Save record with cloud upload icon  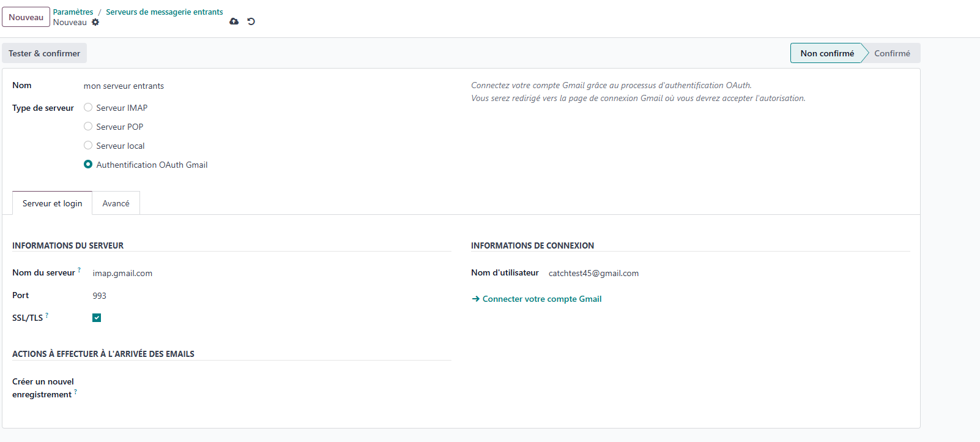point(234,21)
